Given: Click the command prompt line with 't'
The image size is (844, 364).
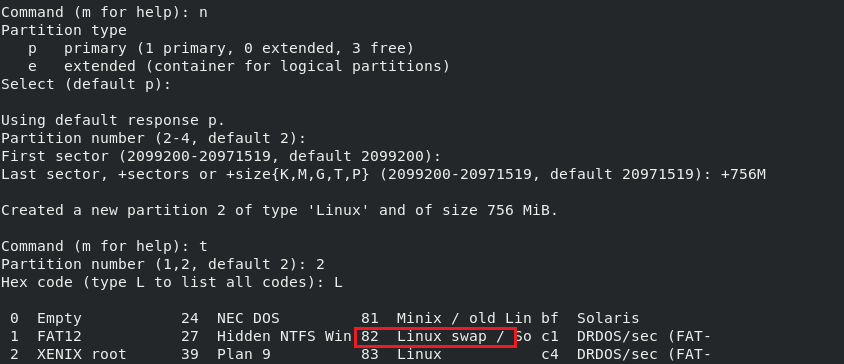Looking at the screenshot, I should pyautogui.click(x=104, y=247).
